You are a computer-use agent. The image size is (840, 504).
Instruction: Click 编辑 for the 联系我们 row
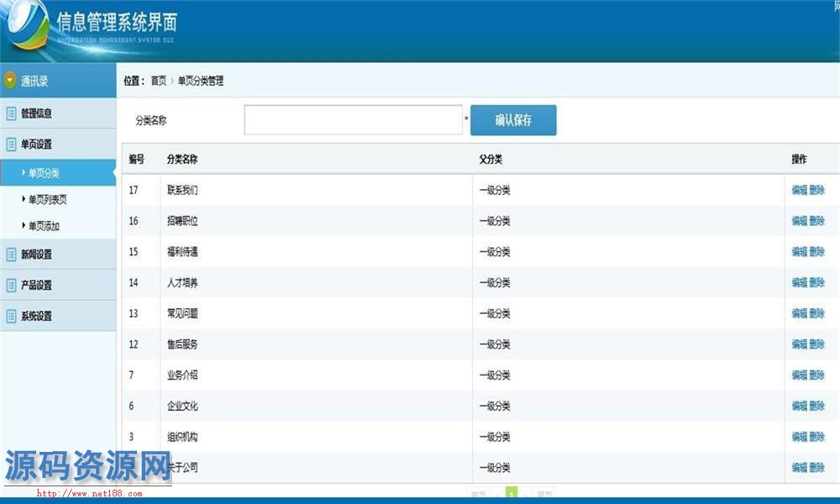point(799,191)
